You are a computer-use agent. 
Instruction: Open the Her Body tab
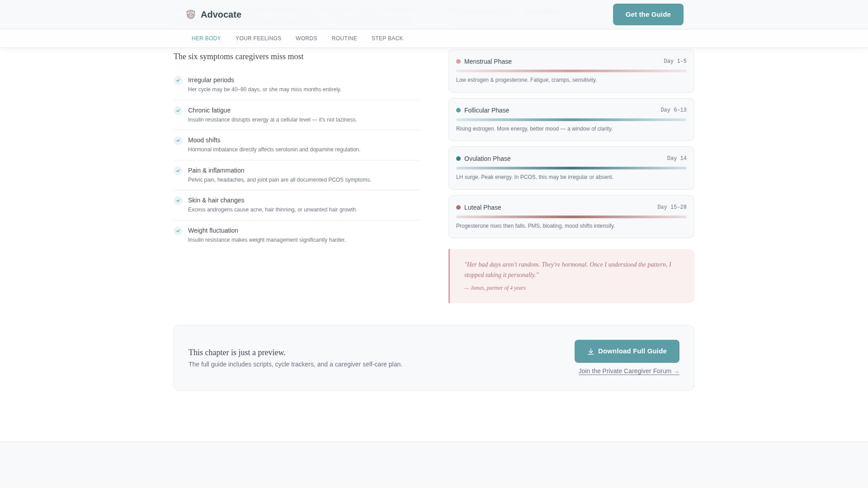click(x=206, y=38)
